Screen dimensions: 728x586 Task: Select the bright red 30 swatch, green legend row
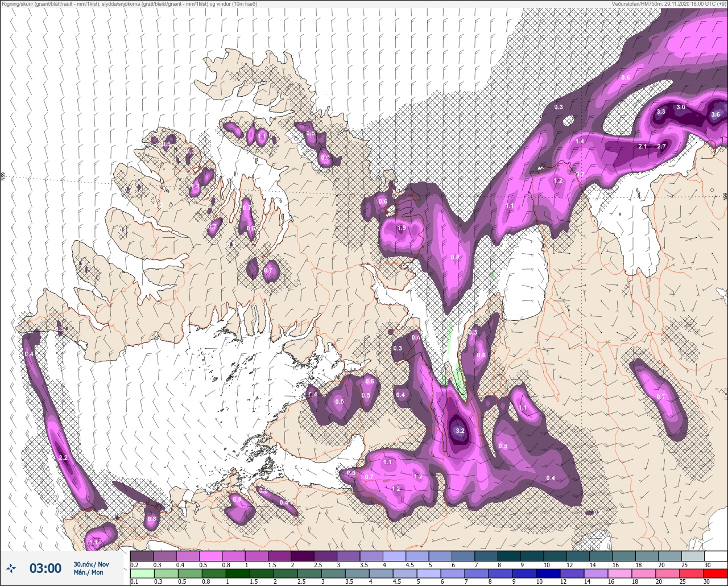pos(715,573)
